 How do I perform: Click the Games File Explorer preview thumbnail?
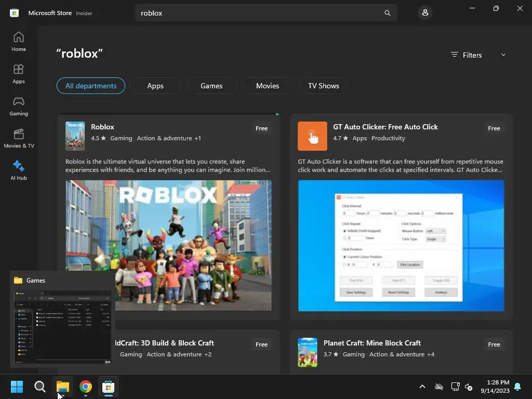coord(62,327)
